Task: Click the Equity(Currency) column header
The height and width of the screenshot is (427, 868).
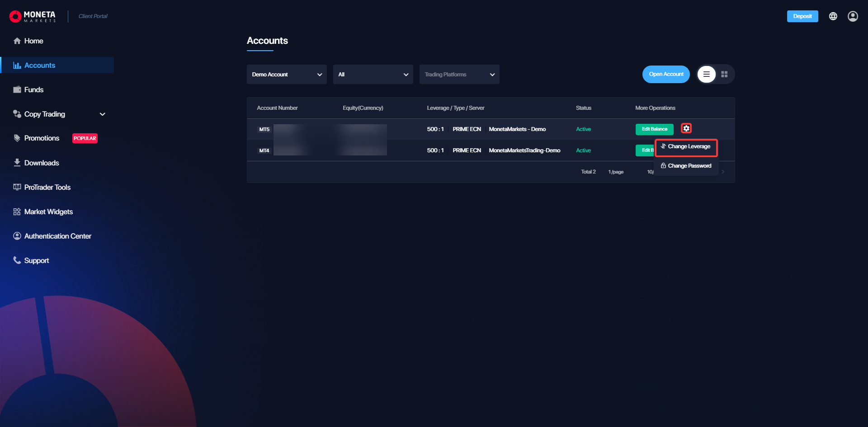Action: (363, 108)
